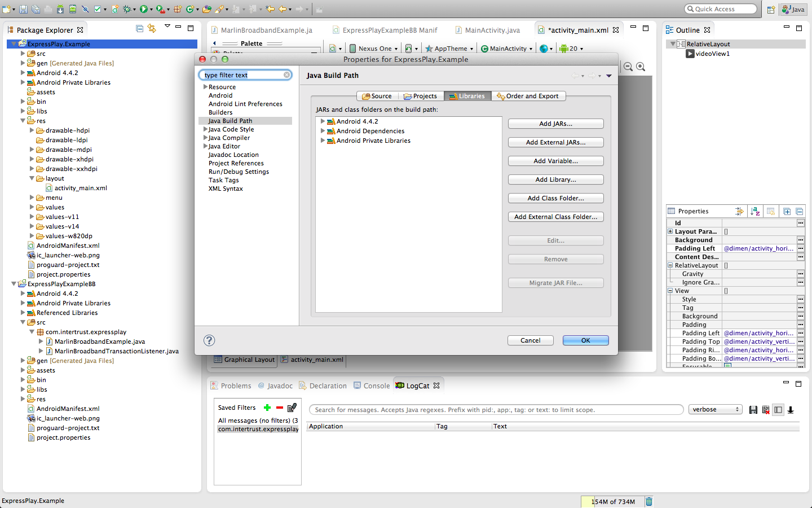
Task: Add a new LogCat saved filter
Action: 267,407
